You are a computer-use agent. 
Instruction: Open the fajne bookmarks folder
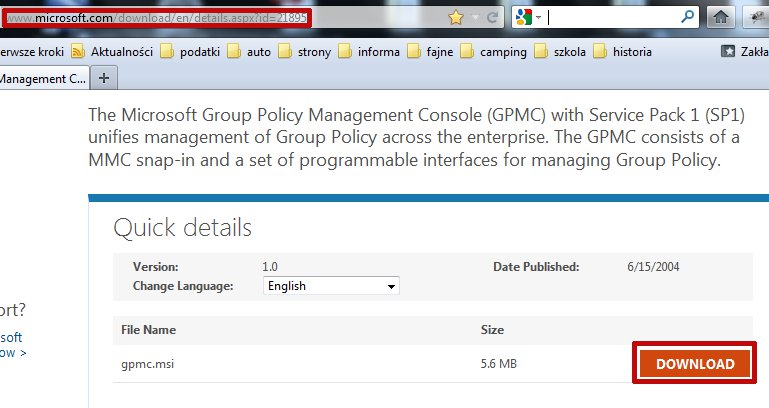click(431, 51)
